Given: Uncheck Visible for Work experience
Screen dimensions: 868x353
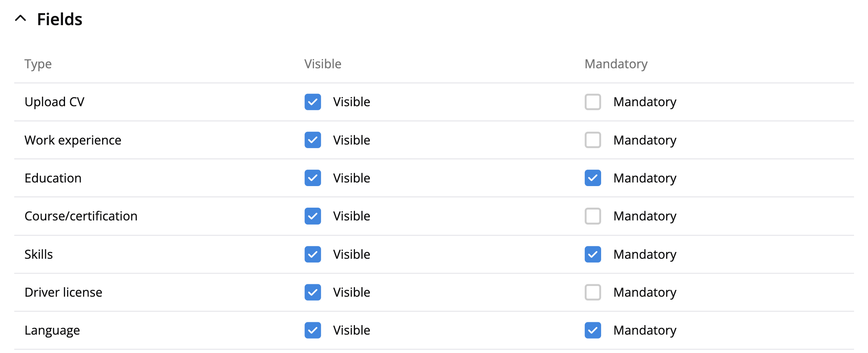Looking at the screenshot, I should coord(313,140).
